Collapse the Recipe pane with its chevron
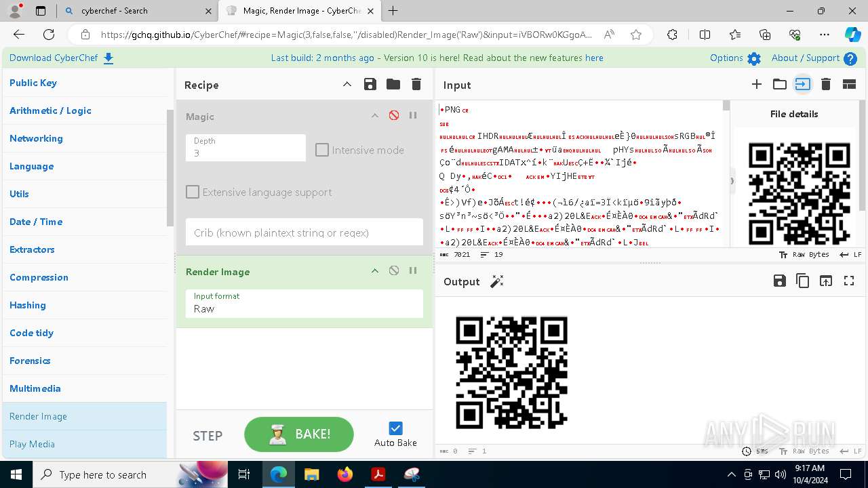 [x=347, y=85]
